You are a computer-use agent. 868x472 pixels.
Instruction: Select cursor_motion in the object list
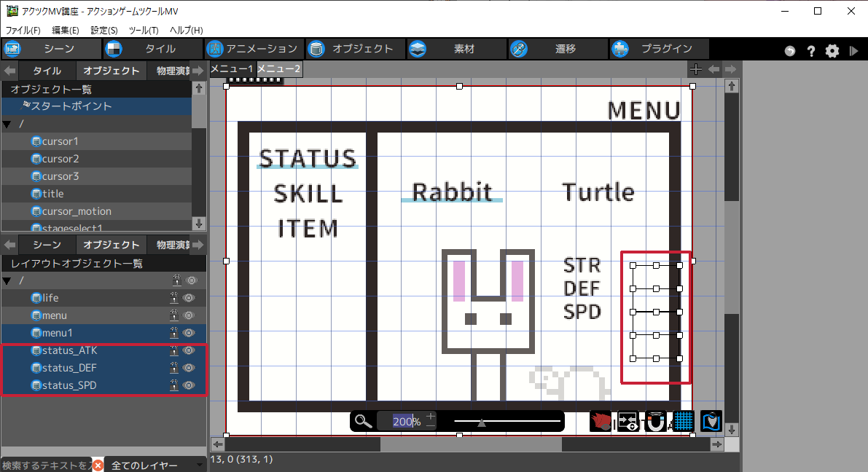tap(71, 211)
